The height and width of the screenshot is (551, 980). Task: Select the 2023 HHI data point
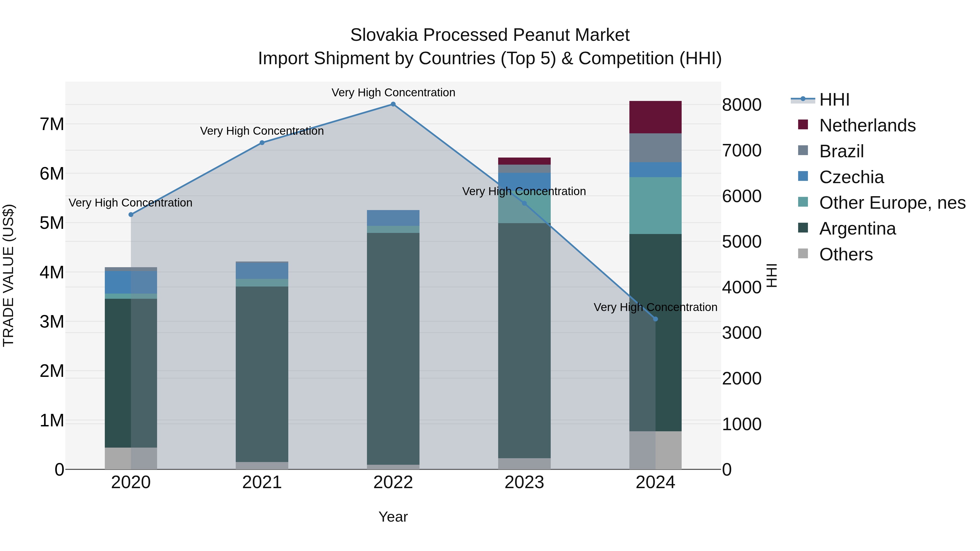pyautogui.click(x=524, y=204)
